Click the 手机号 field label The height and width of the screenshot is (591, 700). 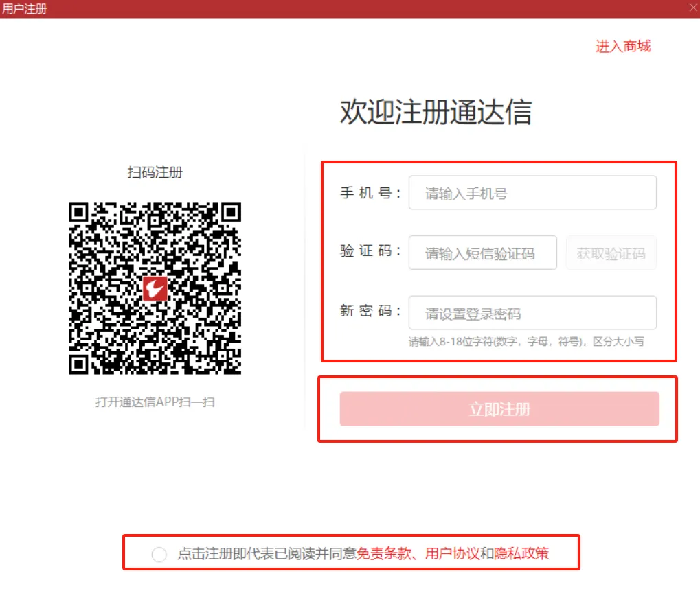click(370, 193)
